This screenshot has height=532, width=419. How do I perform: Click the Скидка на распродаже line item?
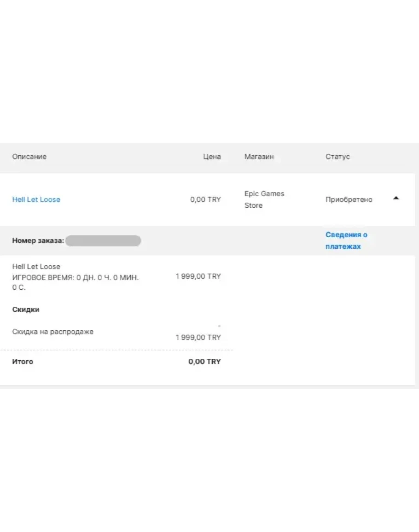pyautogui.click(x=52, y=332)
